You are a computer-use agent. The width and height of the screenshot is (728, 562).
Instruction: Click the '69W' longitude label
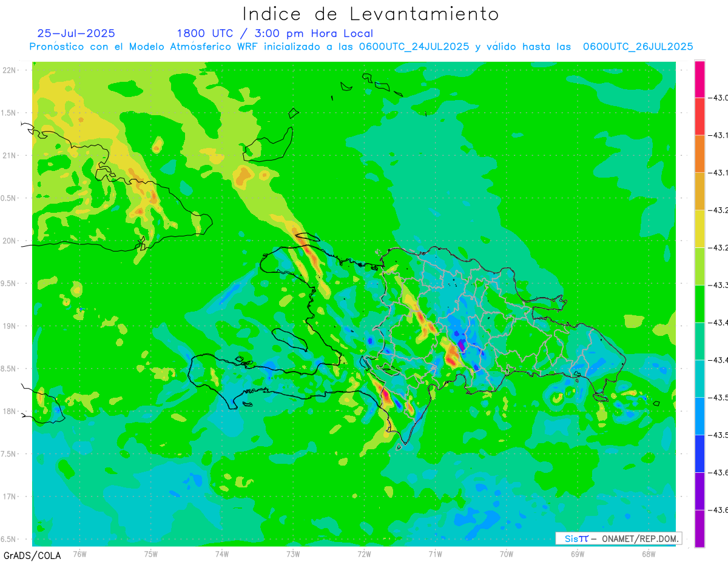(578, 554)
